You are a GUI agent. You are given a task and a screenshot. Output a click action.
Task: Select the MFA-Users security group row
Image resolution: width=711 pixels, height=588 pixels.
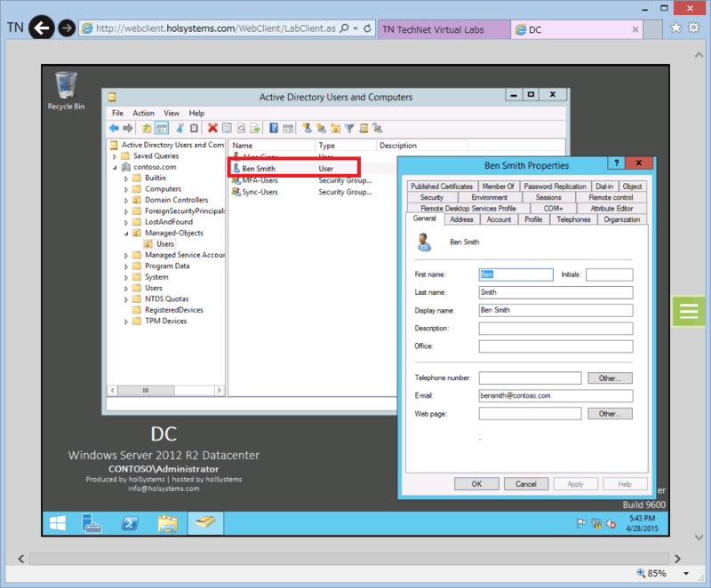pyautogui.click(x=302, y=180)
